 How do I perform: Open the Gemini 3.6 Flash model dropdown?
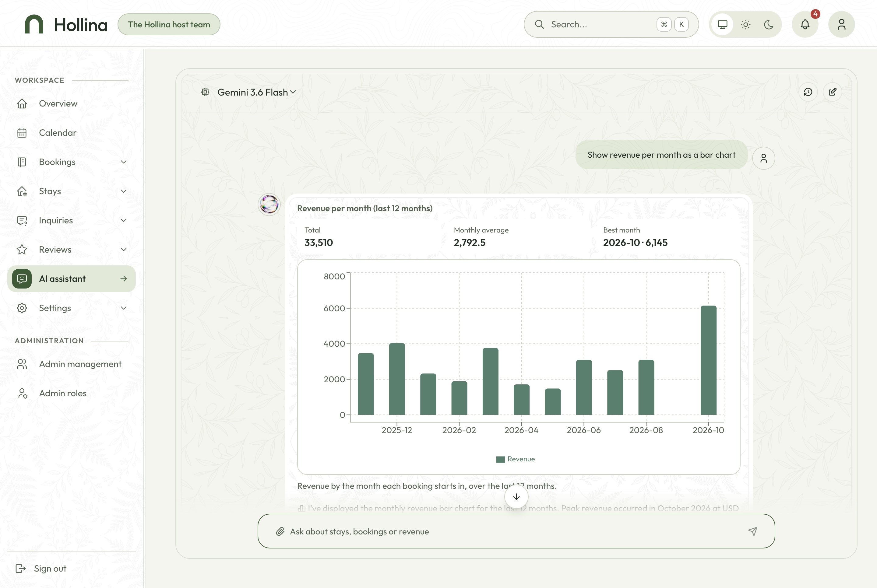257,92
